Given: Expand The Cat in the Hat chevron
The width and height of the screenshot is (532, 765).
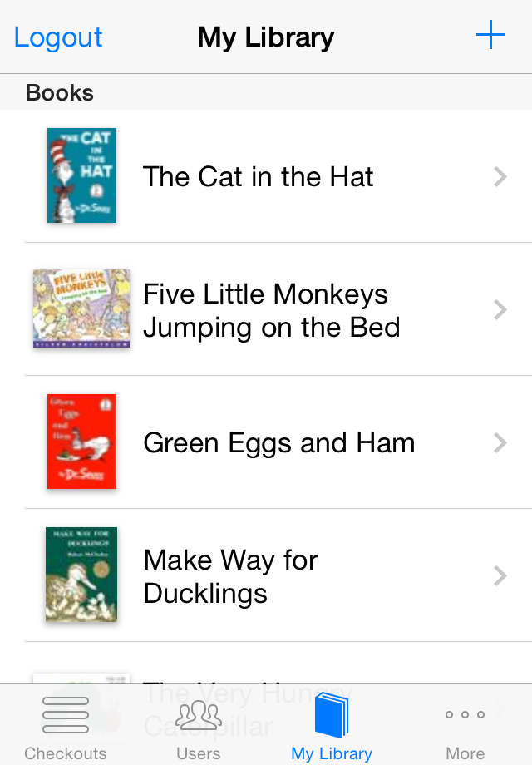Looking at the screenshot, I should click(500, 176).
